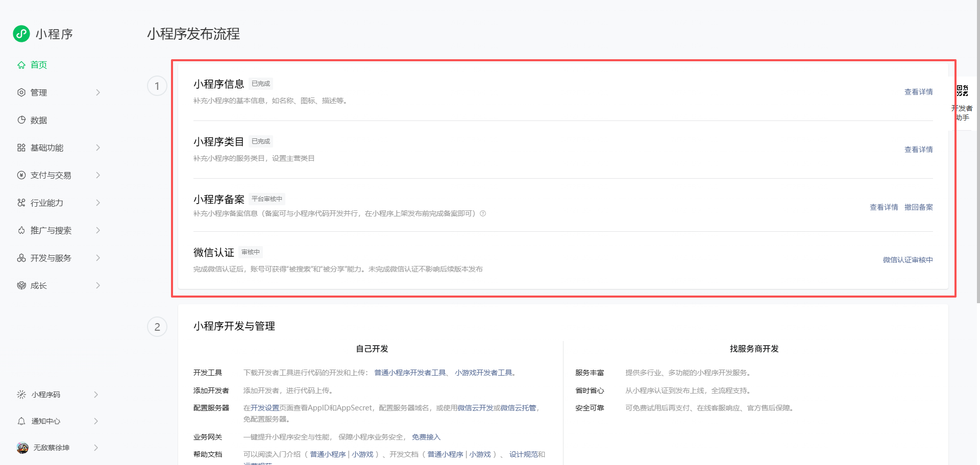Click the 小程序信息 heading
Screen dimensions: 980x465
(x=218, y=84)
